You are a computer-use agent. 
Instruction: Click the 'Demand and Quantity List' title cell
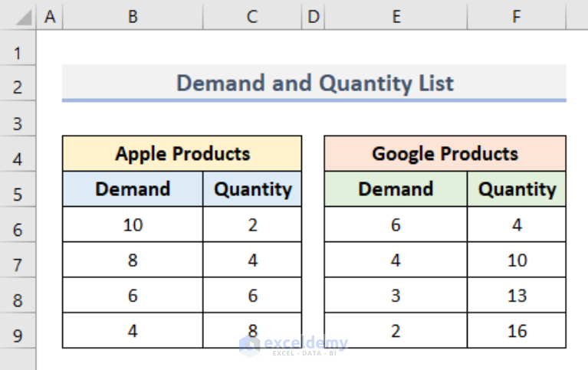[314, 83]
